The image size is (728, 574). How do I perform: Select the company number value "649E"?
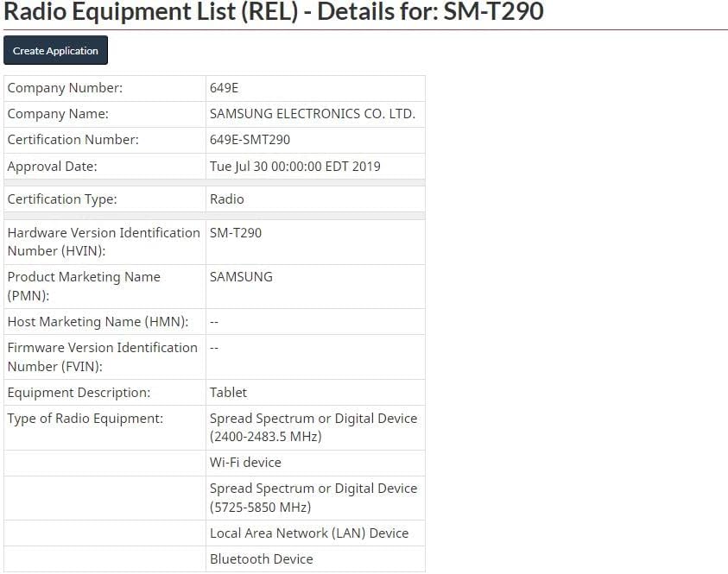tap(224, 88)
